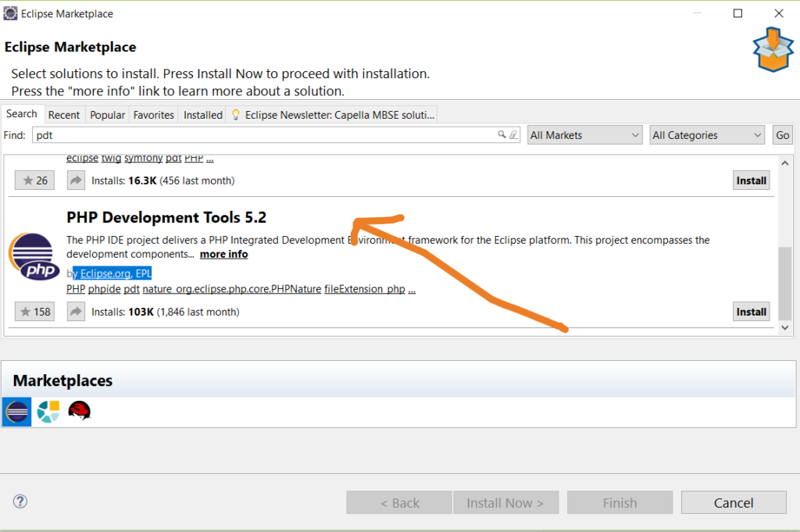Open the Eclipse.org link
Image resolution: width=800 pixels, height=532 pixels.
(104, 273)
